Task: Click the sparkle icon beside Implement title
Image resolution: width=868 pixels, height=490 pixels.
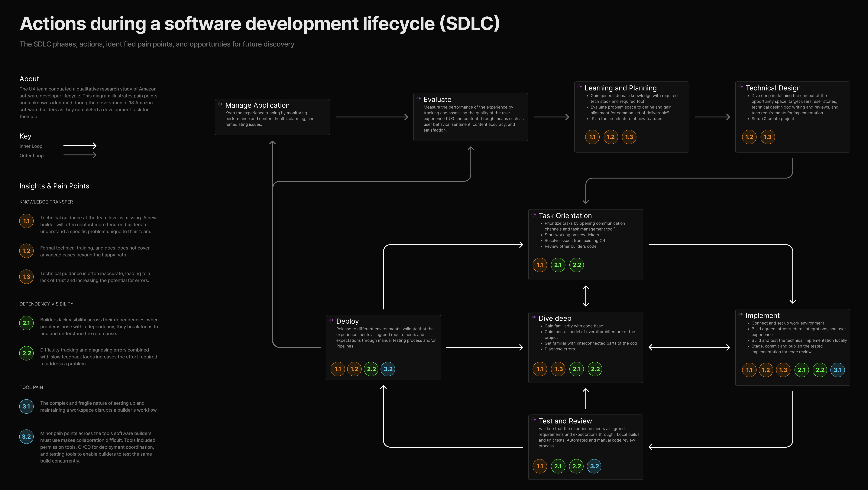Action: pyautogui.click(x=741, y=314)
